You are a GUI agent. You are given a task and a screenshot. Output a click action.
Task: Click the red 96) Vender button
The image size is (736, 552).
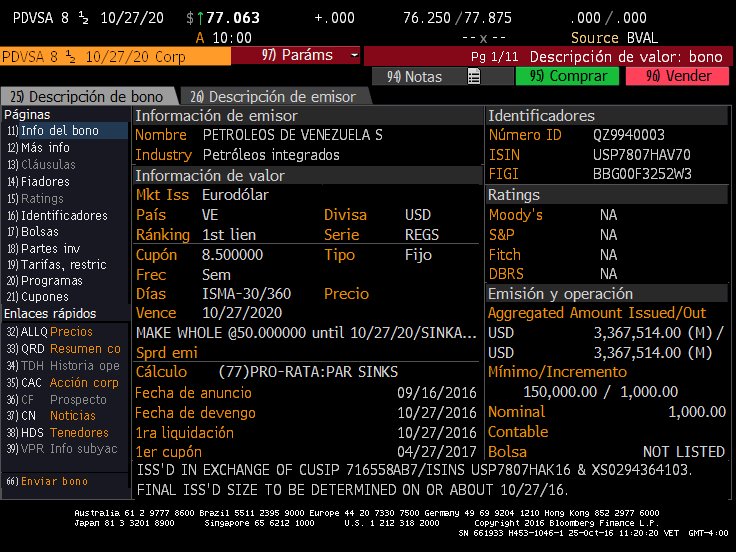click(677, 76)
